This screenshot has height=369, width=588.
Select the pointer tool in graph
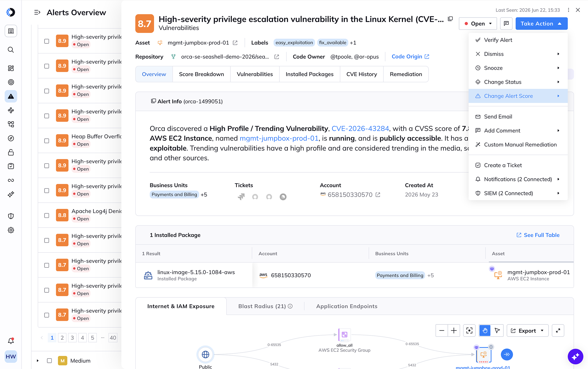point(497,331)
